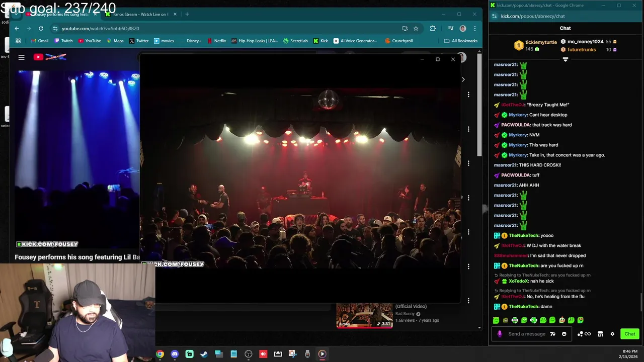644x362 pixels.
Task: Open chat settings gear icon
Action: (x=612, y=334)
